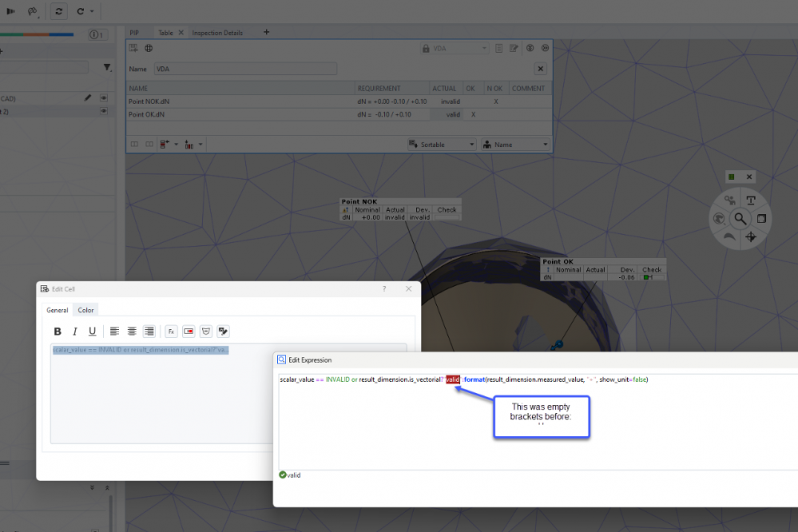Open the Inspection Details tab

217,33
